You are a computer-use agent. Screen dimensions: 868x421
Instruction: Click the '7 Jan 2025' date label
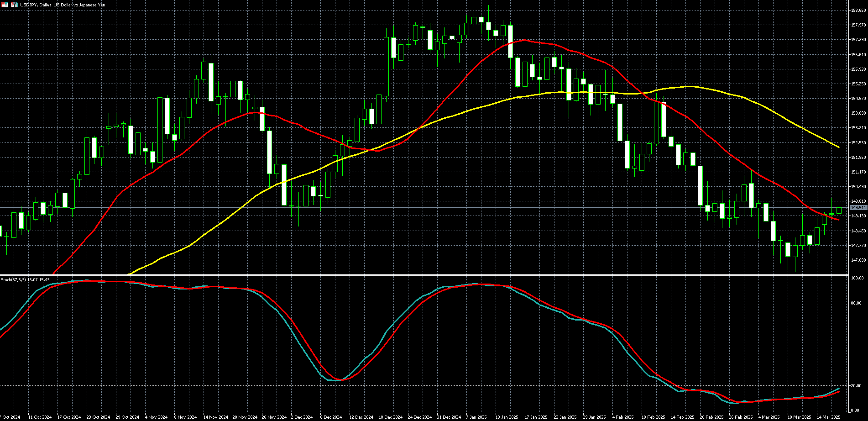(476, 417)
